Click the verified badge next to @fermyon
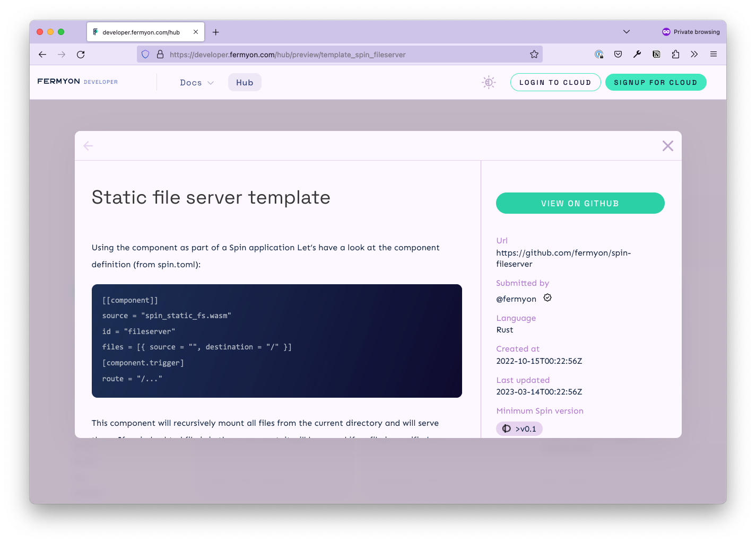Viewport: 756px width, 543px height. tap(548, 298)
